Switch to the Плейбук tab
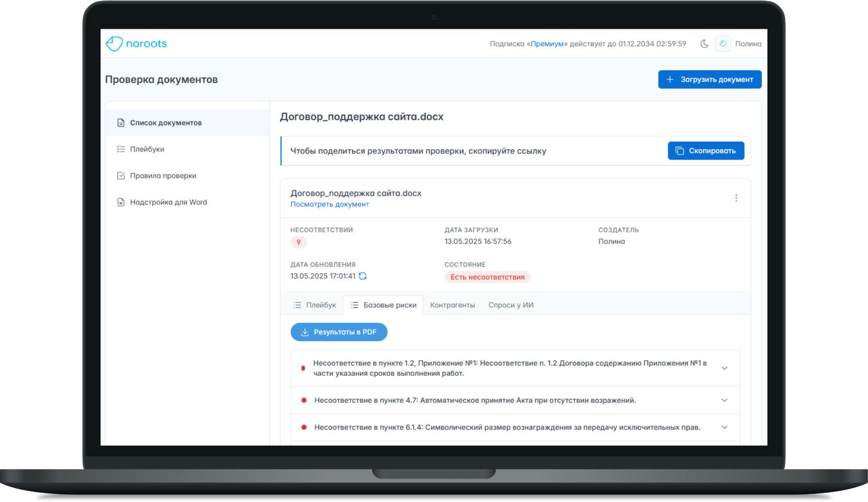 (315, 305)
